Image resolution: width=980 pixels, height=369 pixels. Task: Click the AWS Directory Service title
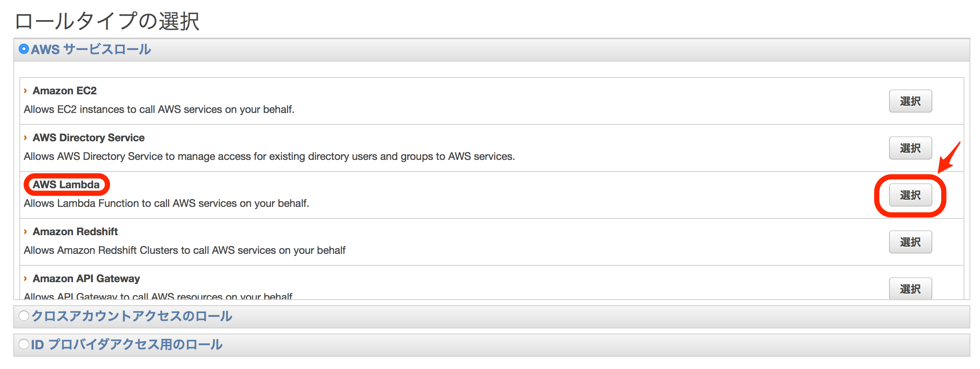click(89, 137)
